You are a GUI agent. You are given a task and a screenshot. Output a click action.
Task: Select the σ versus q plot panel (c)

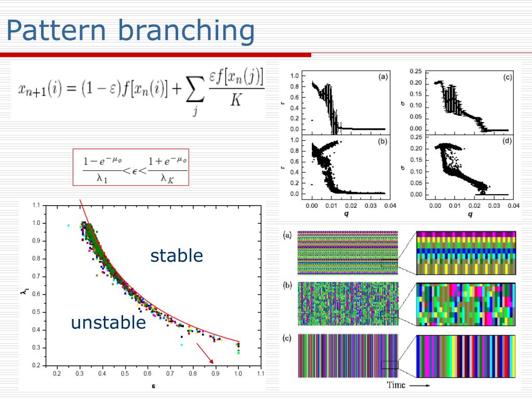[x=469, y=102]
